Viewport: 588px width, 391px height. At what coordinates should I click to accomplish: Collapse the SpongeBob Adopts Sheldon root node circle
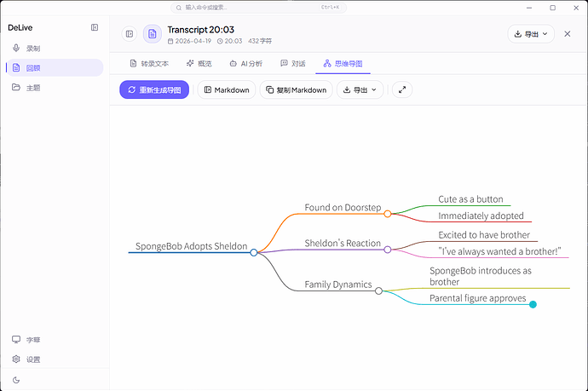pos(254,253)
